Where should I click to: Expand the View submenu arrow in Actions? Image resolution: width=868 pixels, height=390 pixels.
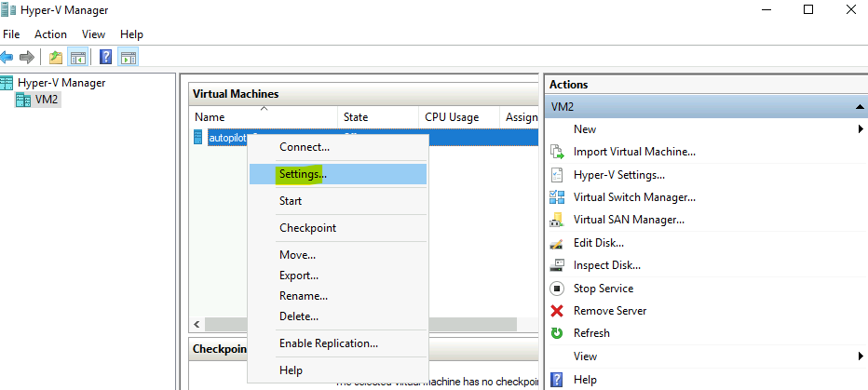861,356
